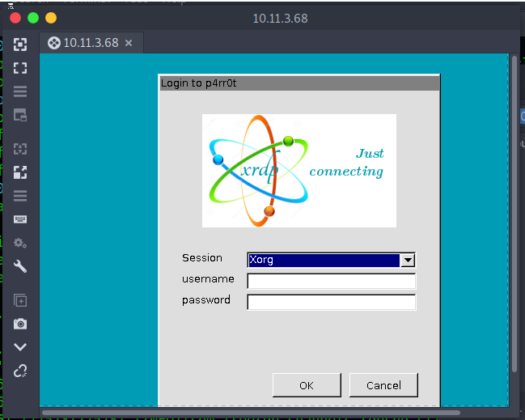The image size is (525, 420).
Task: Click the 'password' label
Action: click(206, 300)
